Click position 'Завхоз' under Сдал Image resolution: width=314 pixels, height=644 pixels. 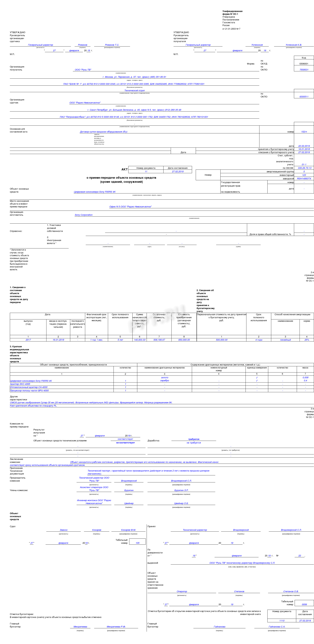[63, 530]
